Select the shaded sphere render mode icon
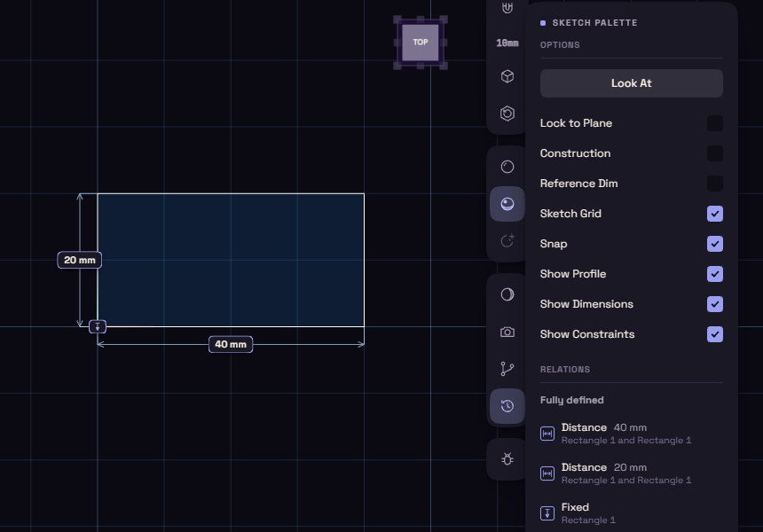Screen dimensions: 763x532 507,204
